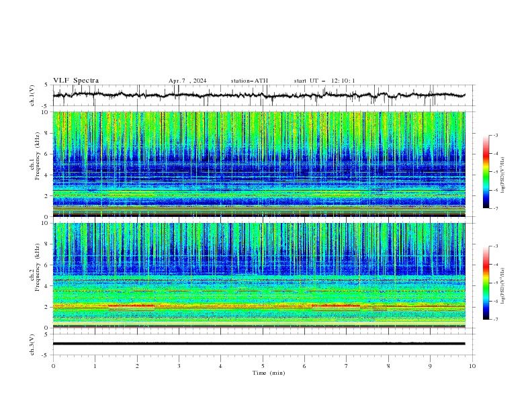This screenshot has height=411, width=532.
Task: Click the "VLF Spectra" title text
Action: point(76,81)
